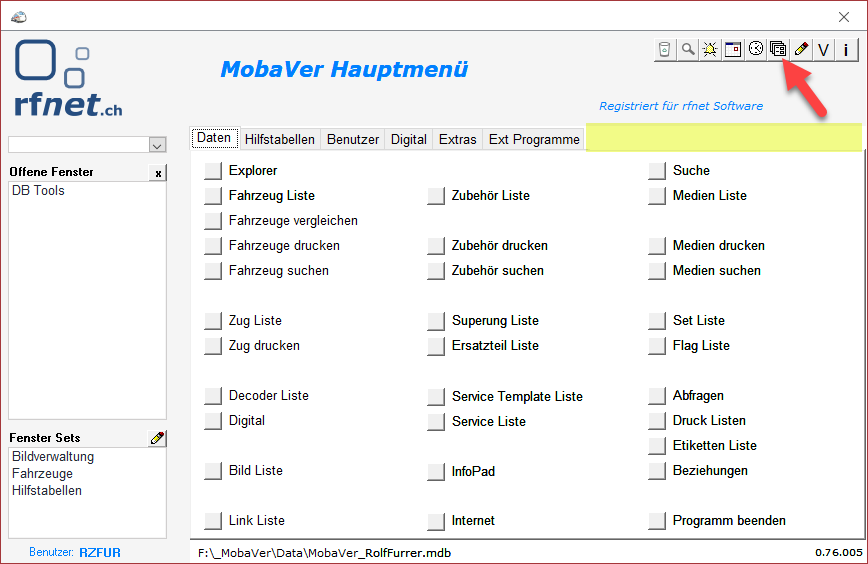
Task: Click the InfoPad square button
Action: pyautogui.click(x=436, y=472)
